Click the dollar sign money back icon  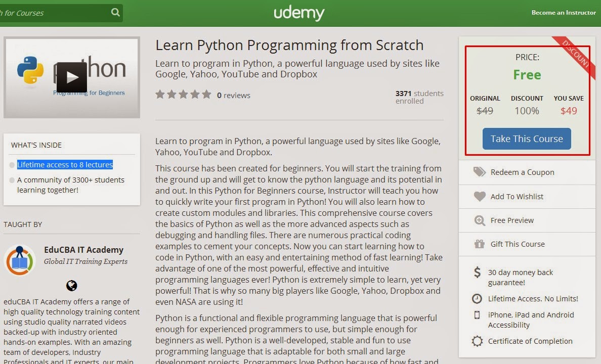coord(477,272)
